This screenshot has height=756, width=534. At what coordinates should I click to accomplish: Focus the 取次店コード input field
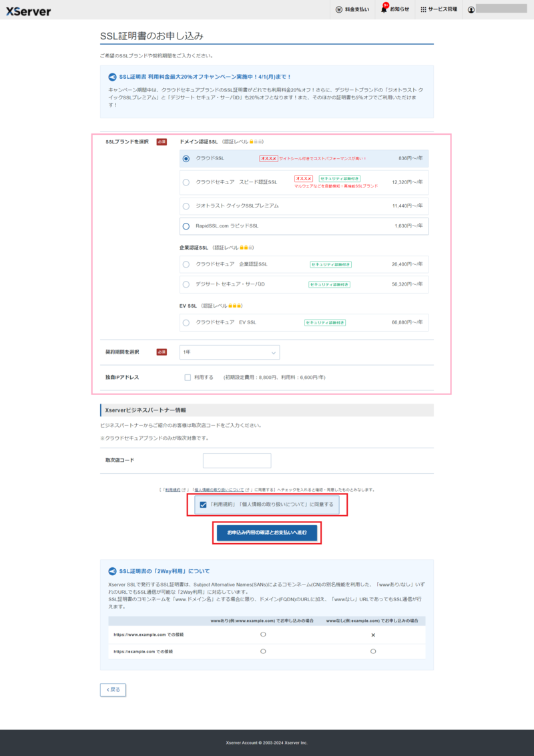(x=237, y=460)
